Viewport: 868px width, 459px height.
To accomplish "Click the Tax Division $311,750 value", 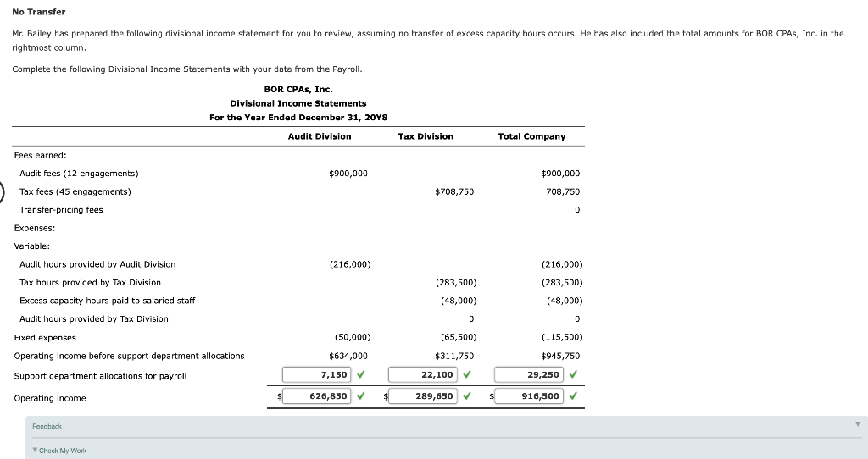I will tap(454, 357).
